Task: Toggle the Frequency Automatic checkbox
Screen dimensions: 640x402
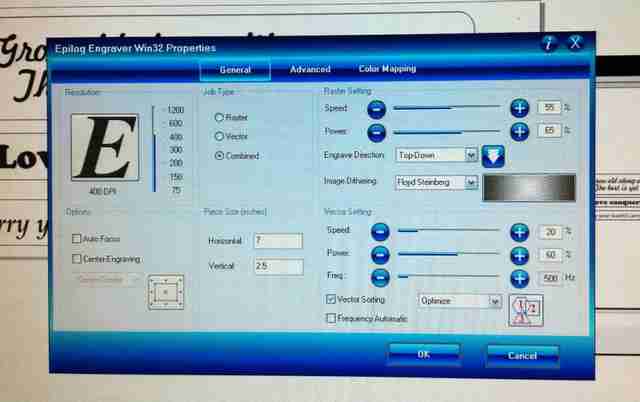Action: (331, 318)
